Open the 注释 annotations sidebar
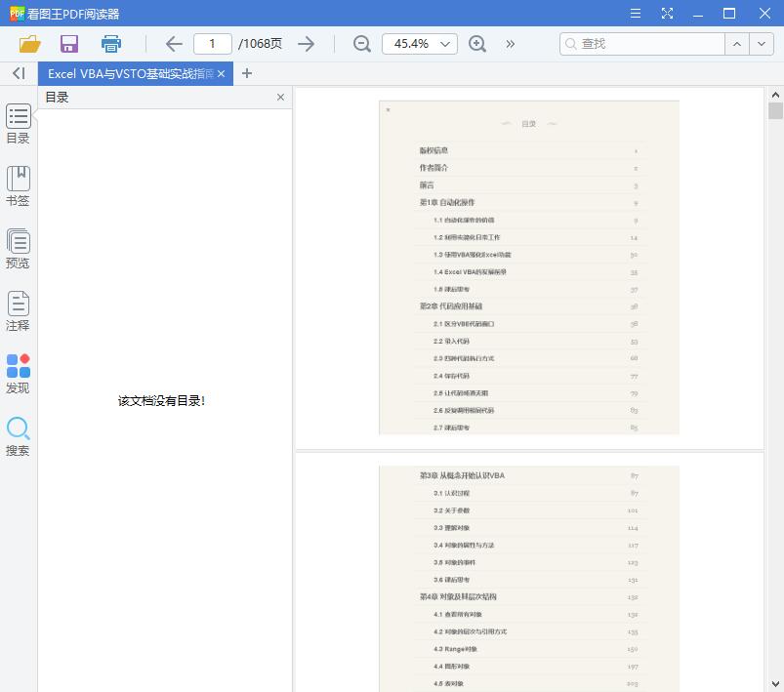Image resolution: width=784 pixels, height=692 pixels. 18,311
